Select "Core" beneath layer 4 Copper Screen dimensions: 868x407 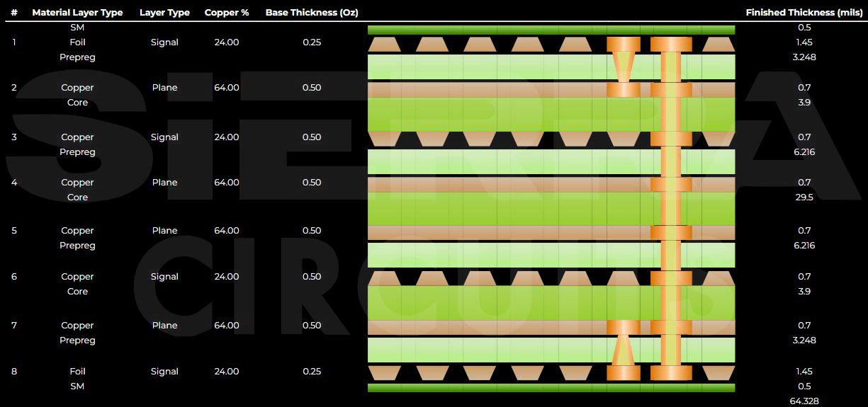[x=77, y=197]
